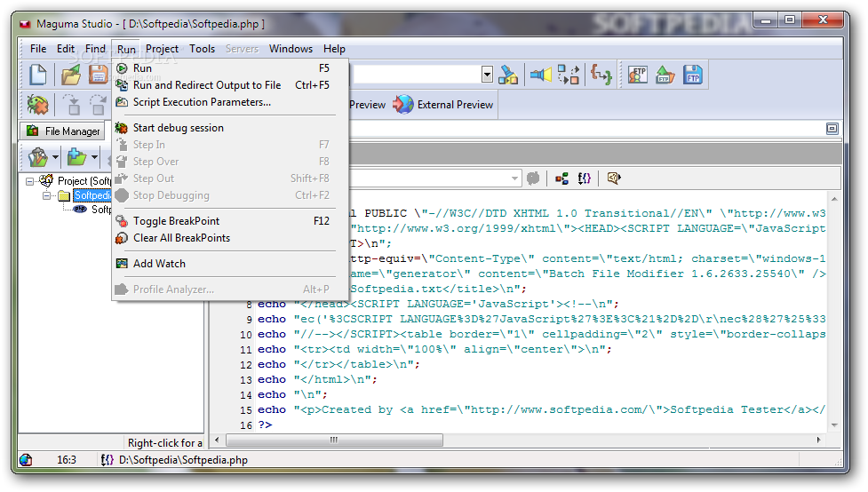Screen dimensions: 868x492
Task: Click the bug debug icon on second toolbar
Action: click(37, 104)
